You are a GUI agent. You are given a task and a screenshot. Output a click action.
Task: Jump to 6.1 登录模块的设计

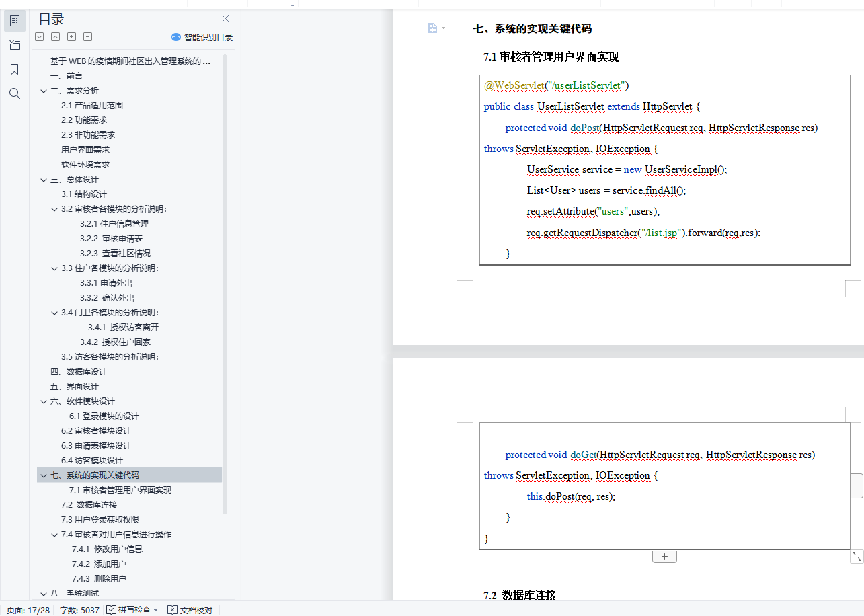(104, 416)
